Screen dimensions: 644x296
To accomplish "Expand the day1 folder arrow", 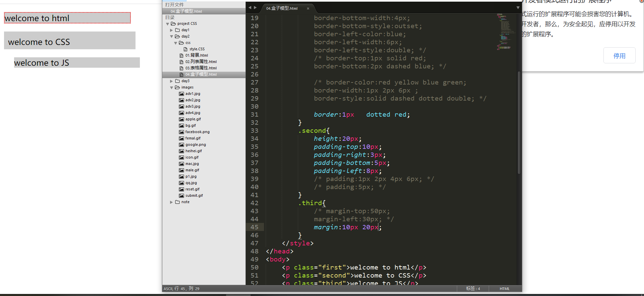I will coord(171,30).
